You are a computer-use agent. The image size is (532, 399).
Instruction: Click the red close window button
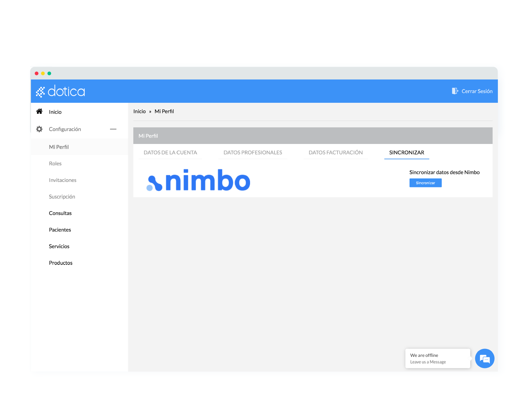(37, 73)
